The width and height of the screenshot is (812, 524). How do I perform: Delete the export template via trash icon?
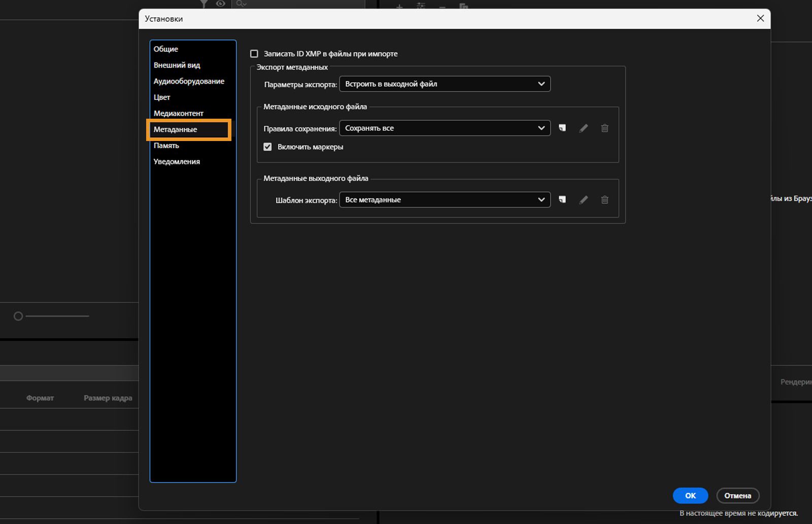tap(604, 200)
